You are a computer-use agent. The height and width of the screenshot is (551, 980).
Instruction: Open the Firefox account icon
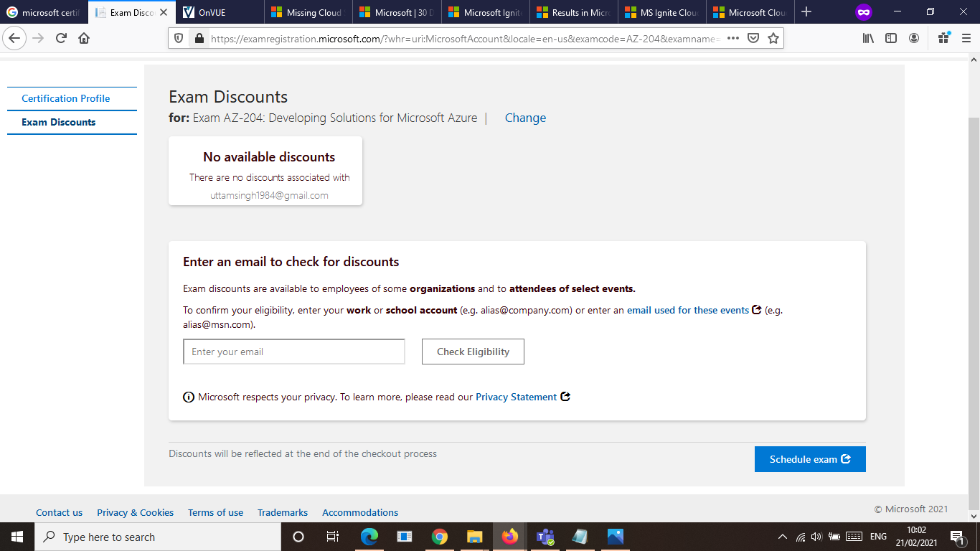914,37
